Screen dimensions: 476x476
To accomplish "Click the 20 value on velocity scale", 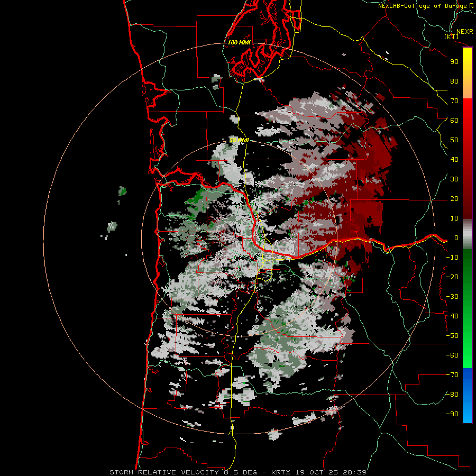I will tap(454, 198).
